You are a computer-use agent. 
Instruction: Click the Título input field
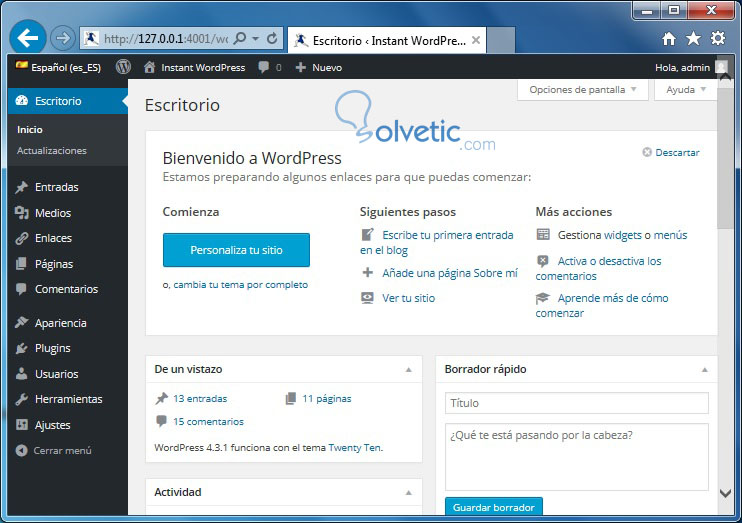click(x=576, y=403)
